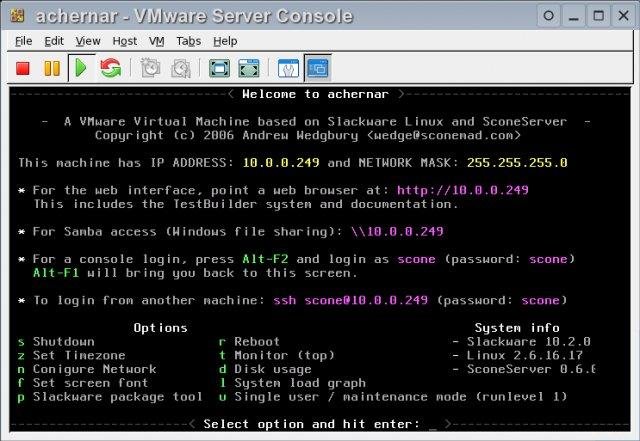Click the green Alt-F2 key hint
Screen dimensions: 640x441
265,259
